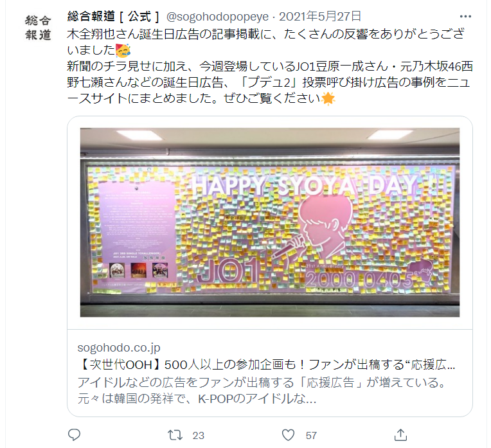Click the JO1 logo in the ad photo
The width and height of the screenshot is (491, 448).
[x=228, y=272]
